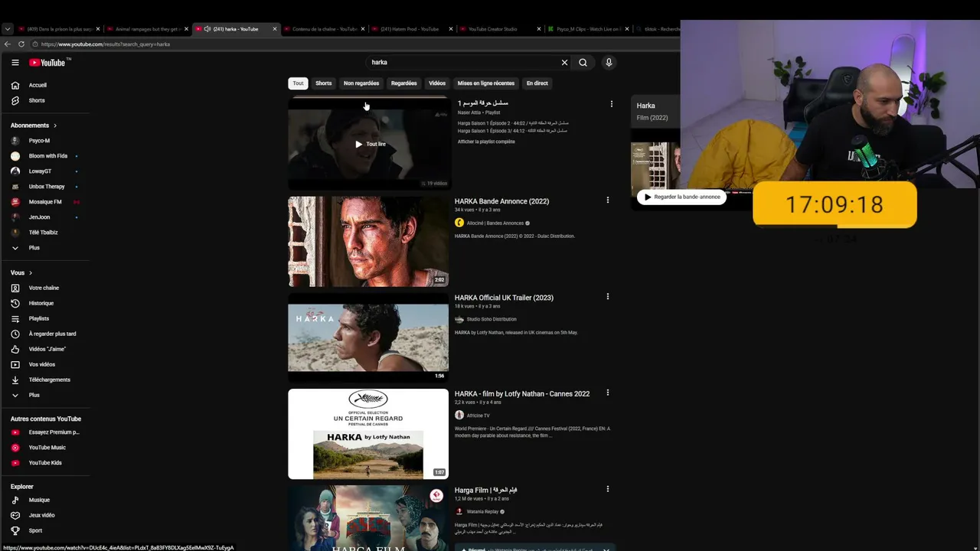Open YouTube Music from the sidebar
Viewport: 980px width, 551px height.
[x=46, y=448]
